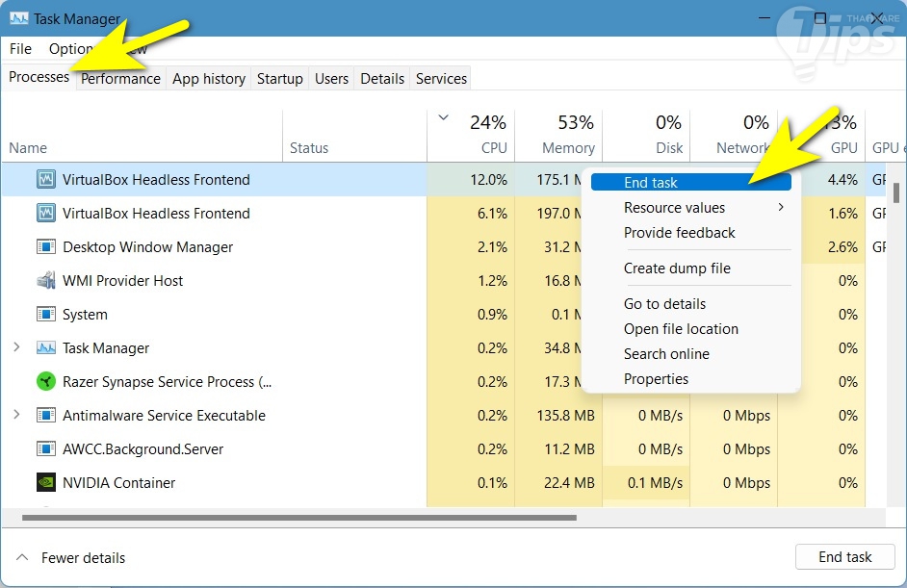Expand the Antimalware Service Executable group
Image resolution: width=907 pixels, height=588 pixels.
click(x=16, y=416)
